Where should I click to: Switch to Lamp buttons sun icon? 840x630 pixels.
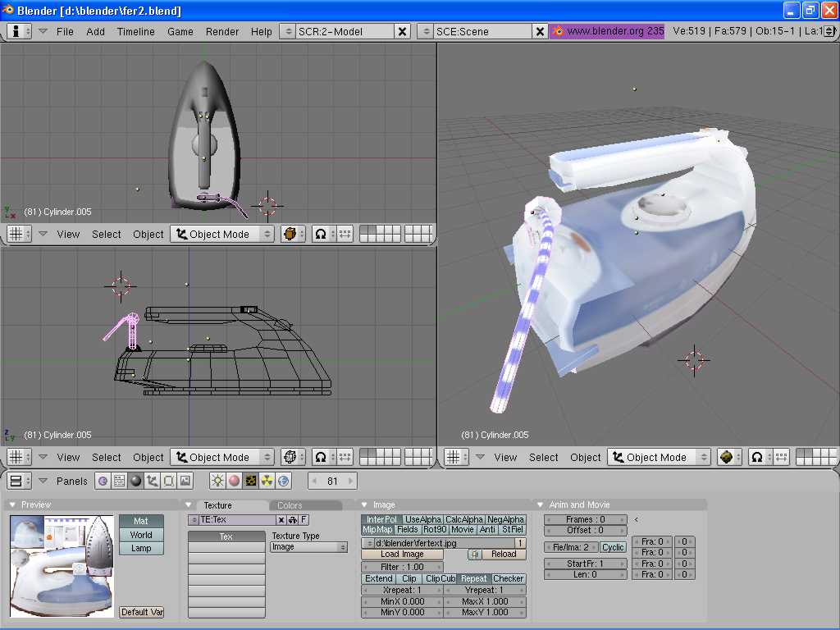tap(217, 482)
